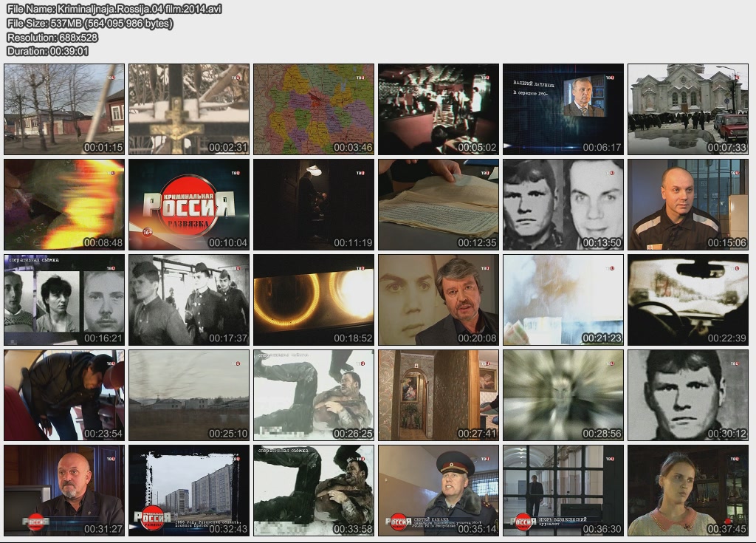Select the red Криминальная Россия logo thumbnail

pyautogui.click(x=189, y=204)
